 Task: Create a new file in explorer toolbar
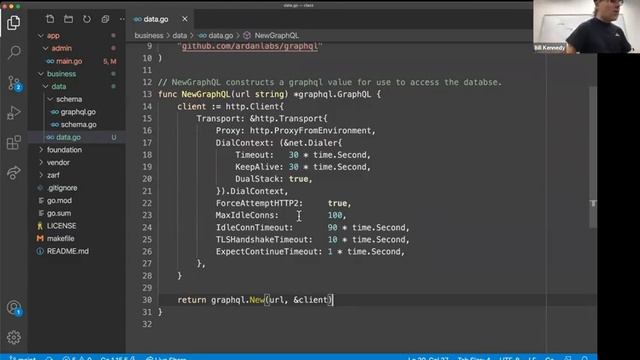[x=50, y=19]
